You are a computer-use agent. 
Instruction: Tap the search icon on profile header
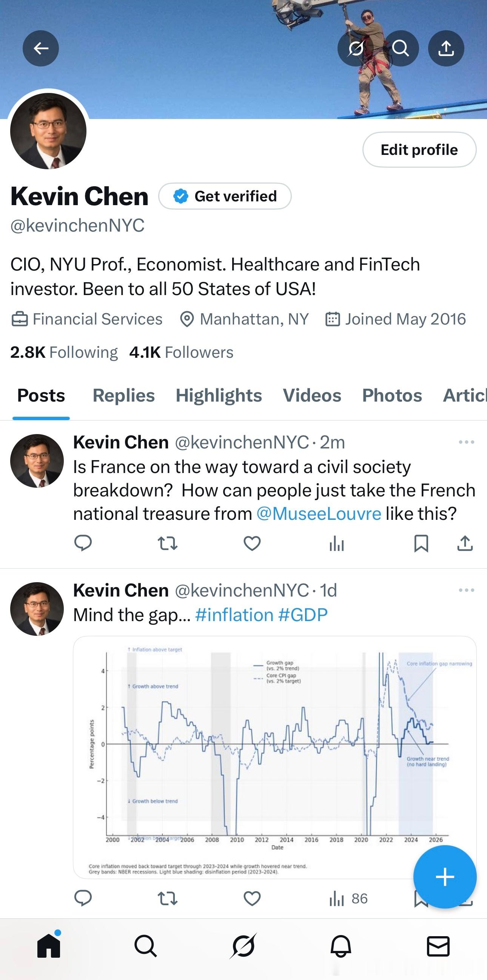(x=401, y=48)
